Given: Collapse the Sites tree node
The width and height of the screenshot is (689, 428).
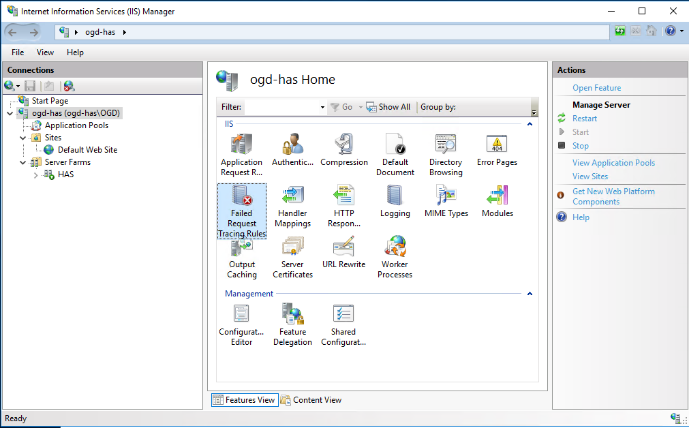Looking at the screenshot, I should click(x=23, y=138).
